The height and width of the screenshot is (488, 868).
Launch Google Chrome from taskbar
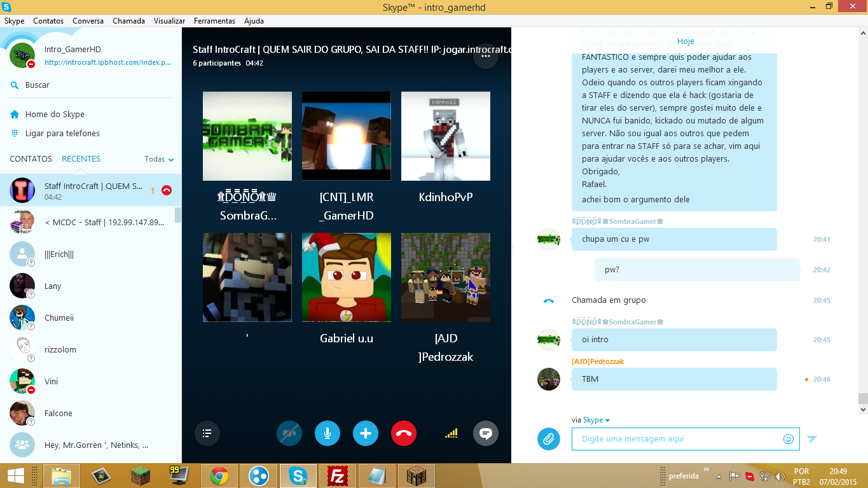219,475
